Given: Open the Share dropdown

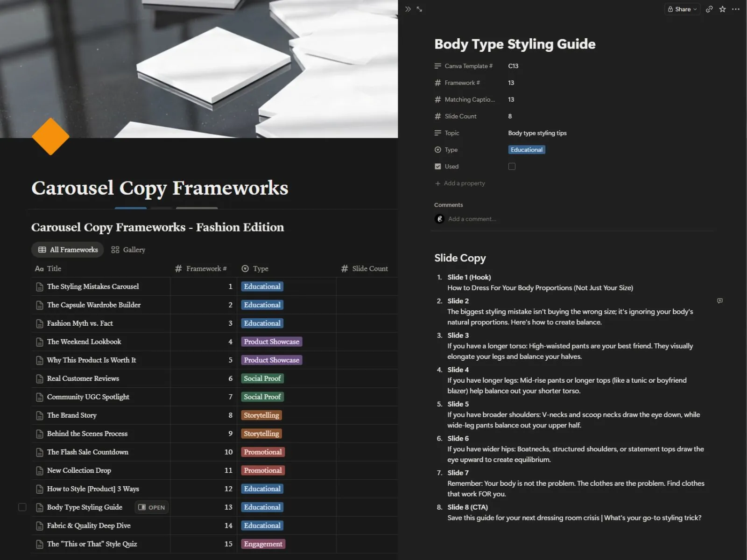Looking at the screenshot, I should (x=682, y=9).
